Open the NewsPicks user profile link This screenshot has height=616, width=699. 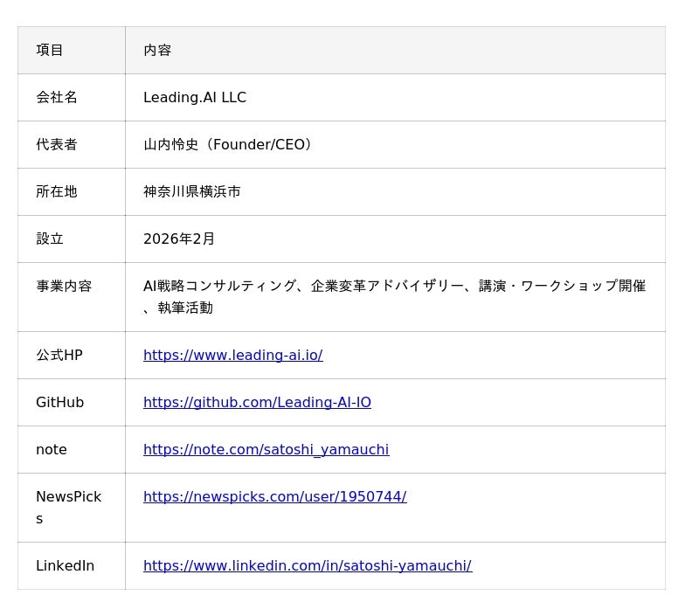tap(274, 496)
